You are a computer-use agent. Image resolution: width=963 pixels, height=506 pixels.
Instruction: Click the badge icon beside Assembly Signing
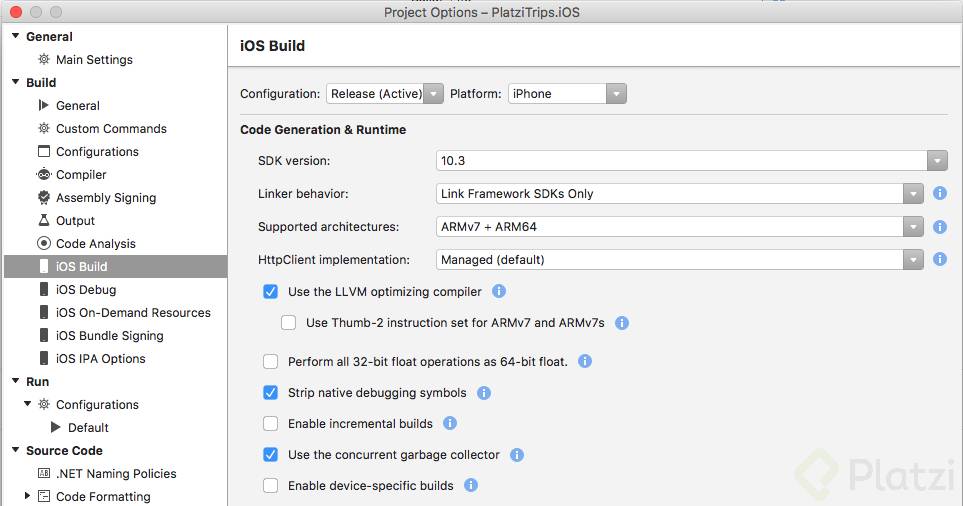44,197
